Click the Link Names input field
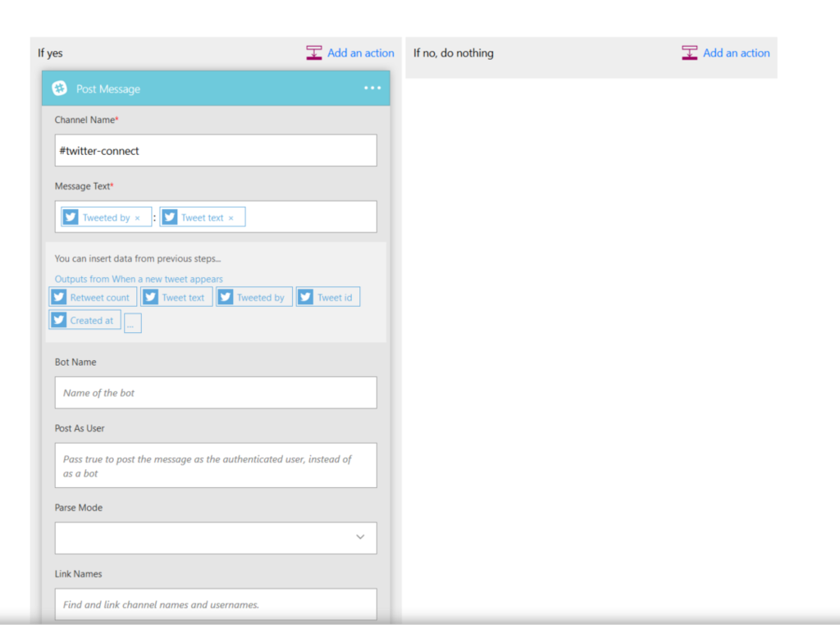 216,604
